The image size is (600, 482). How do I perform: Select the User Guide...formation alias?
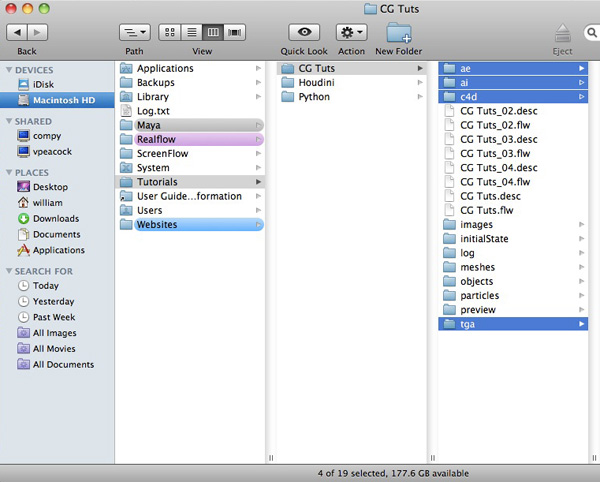point(190,196)
